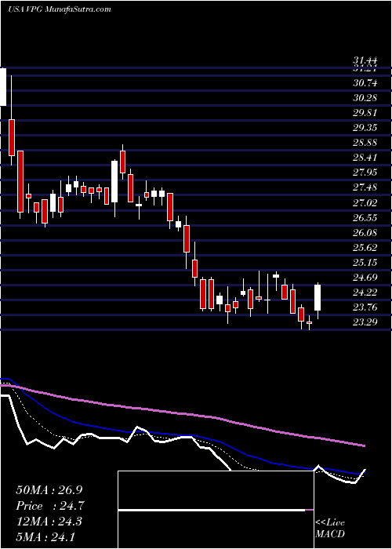Click the 12MA : 24.3 readout
This screenshot has height=549, width=392.
49,522
